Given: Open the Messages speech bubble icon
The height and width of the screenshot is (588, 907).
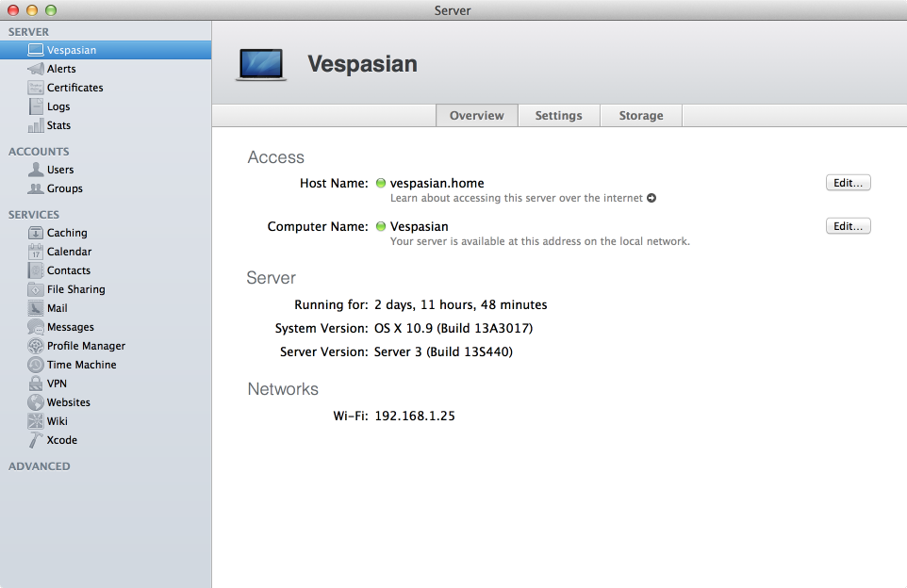Looking at the screenshot, I should click(x=35, y=327).
